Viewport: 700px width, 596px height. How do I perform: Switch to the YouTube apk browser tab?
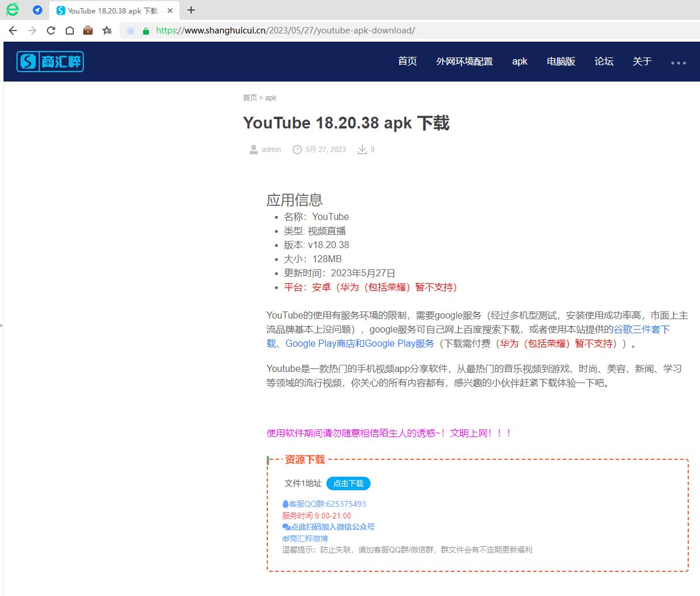tap(103, 10)
